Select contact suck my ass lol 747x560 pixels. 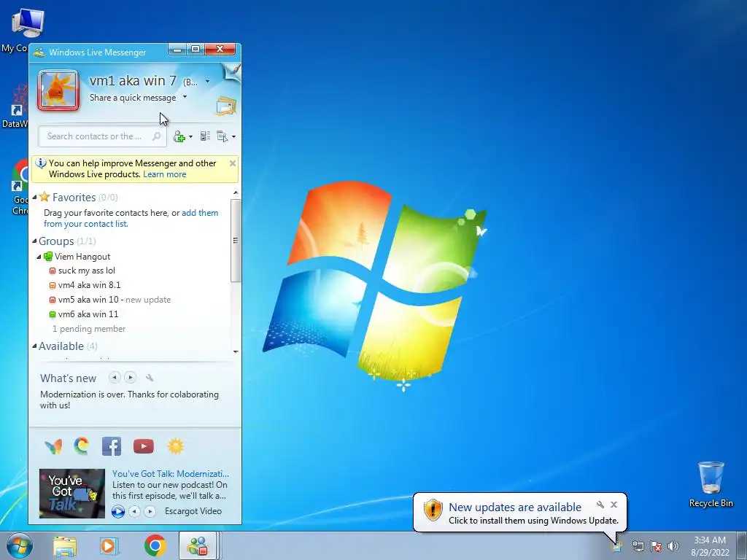pos(87,271)
